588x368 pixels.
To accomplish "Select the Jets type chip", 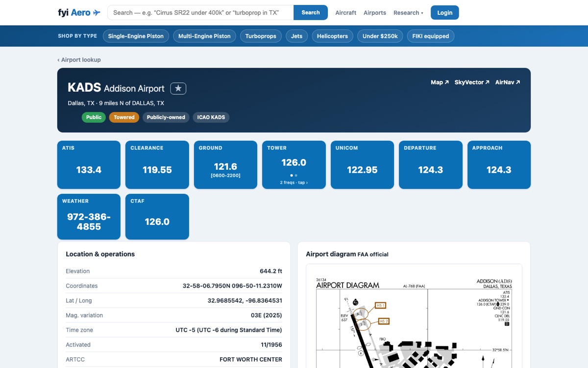I will coord(297,36).
